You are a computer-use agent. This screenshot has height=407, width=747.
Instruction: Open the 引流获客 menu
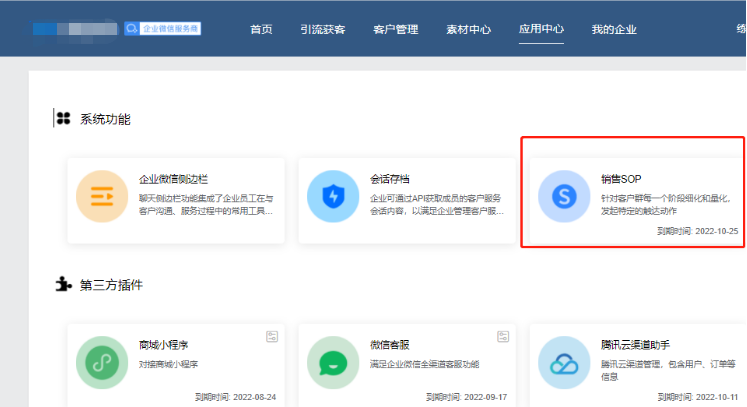coord(322,29)
